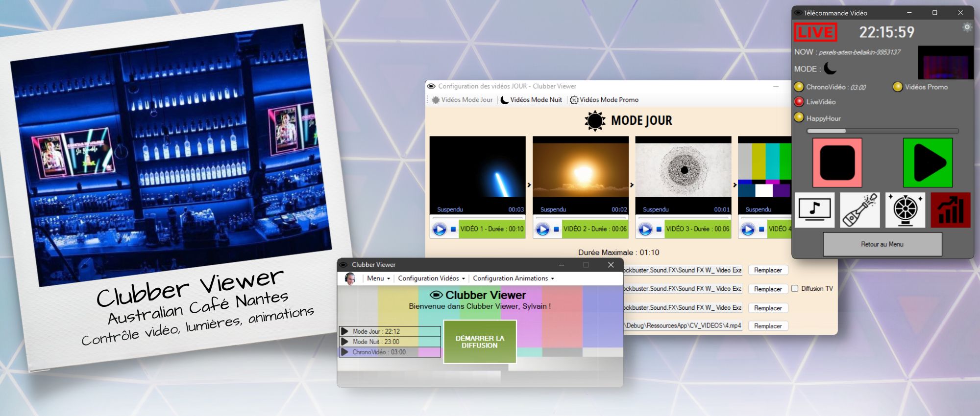Click VIDÉO 2 - Durée : 00:06 green label
980x416 pixels.
pyautogui.click(x=595, y=229)
